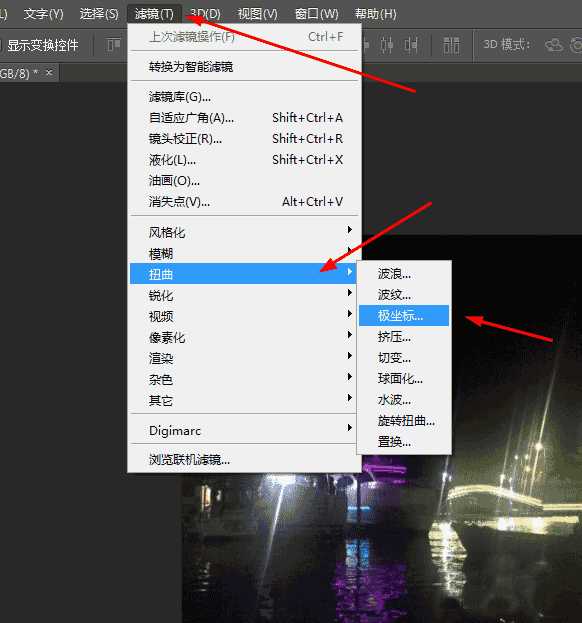Choose the 油画(O)... oil paint filter
The width and height of the screenshot is (582, 623).
[244, 181]
